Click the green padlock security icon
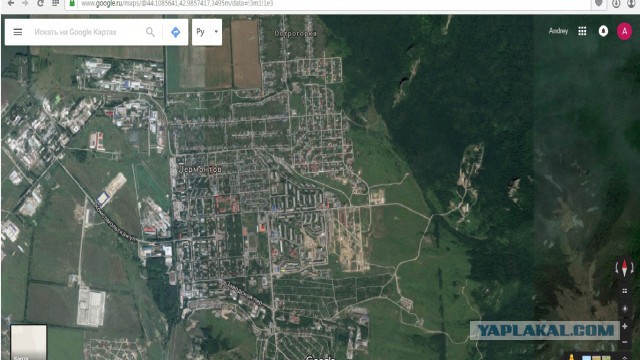This screenshot has width=640, height=360. click(x=72, y=3)
